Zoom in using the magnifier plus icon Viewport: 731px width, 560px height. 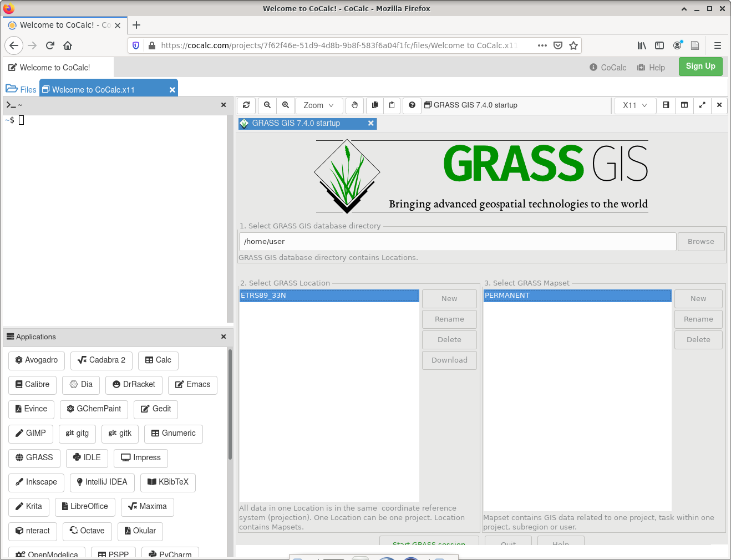[286, 105]
